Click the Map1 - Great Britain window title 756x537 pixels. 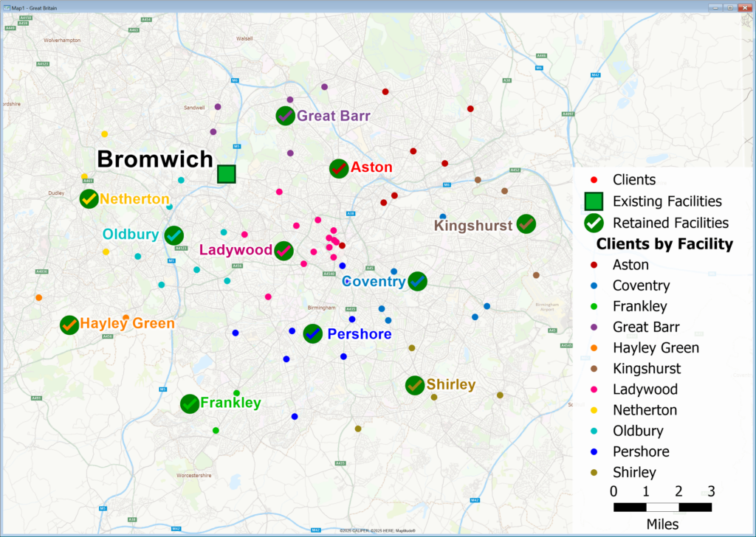click(34, 8)
